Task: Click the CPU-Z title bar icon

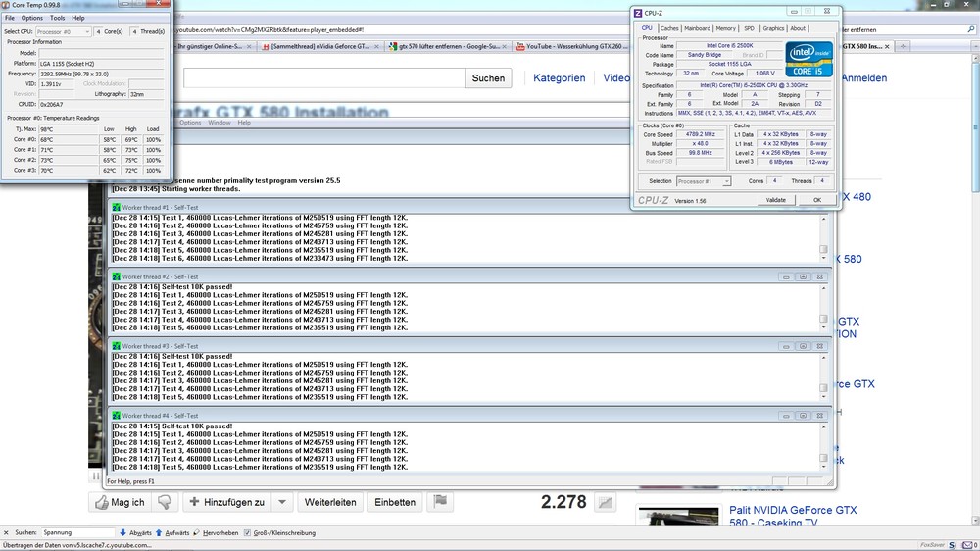Action: click(x=638, y=13)
